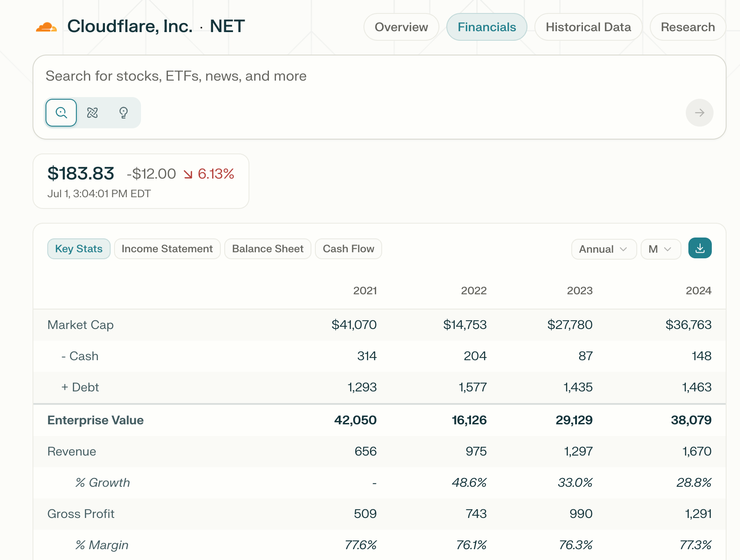Click 2022 Debt value 1,577
The image size is (740, 560).
[x=473, y=387]
